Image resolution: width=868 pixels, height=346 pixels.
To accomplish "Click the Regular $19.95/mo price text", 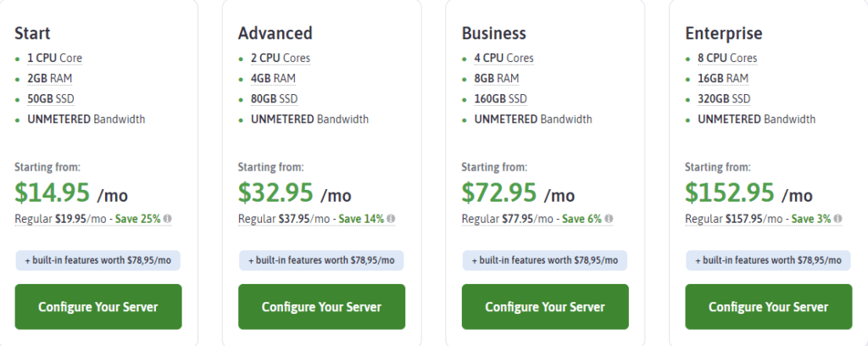I will pyautogui.click(x=60, y=220).
